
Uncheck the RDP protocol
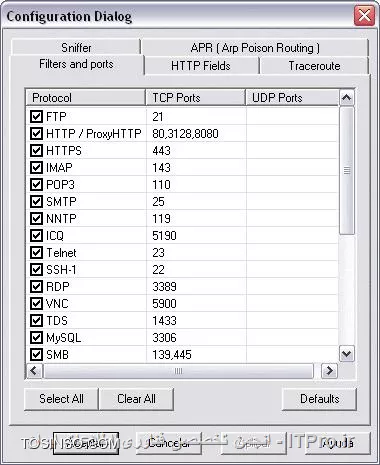[36, 287]
